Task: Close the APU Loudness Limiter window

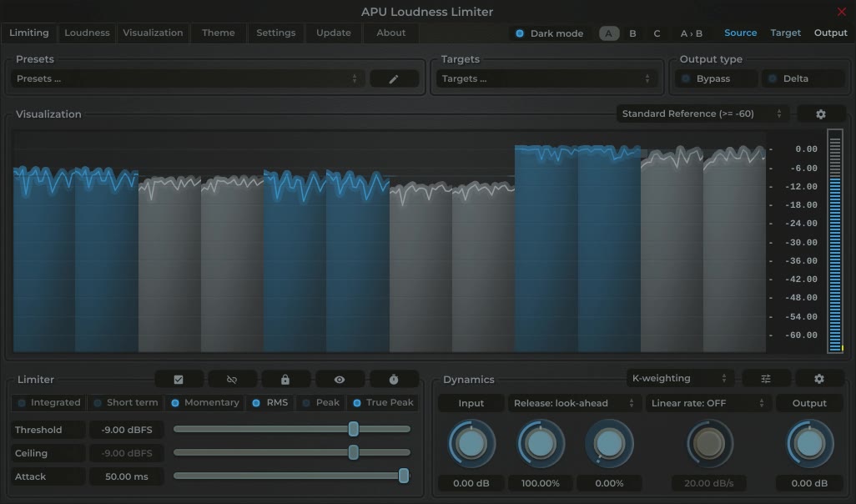Action: pyautogui.click(x=841, y=12)
